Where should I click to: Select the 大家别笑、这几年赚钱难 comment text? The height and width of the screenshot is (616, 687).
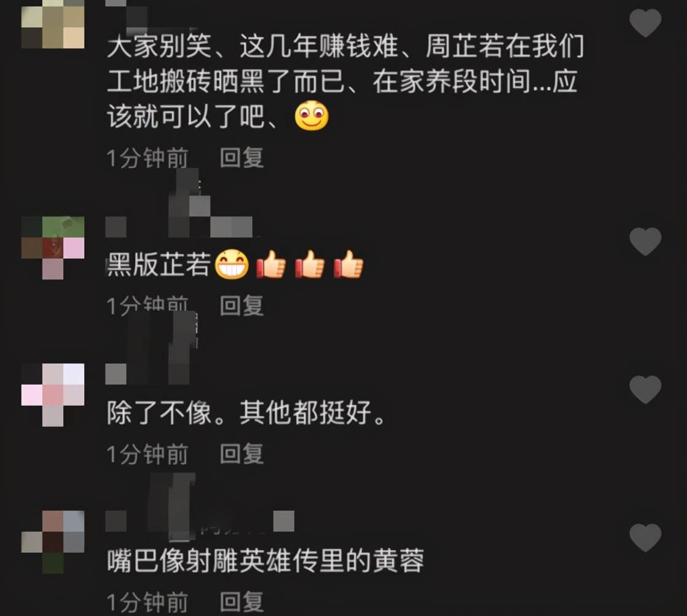(x=345, y=82)
